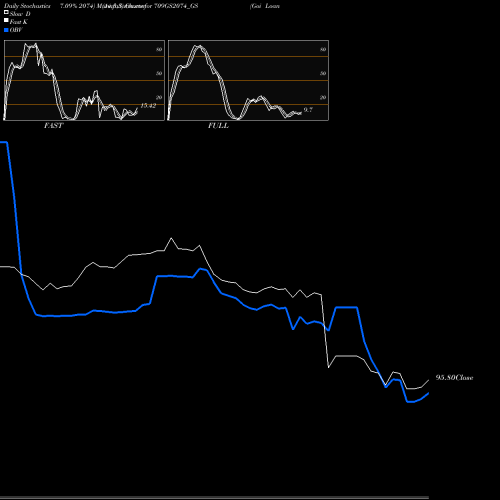Screen dimensions: 500x500
Task: Click the 'Goi Loan' text in header
Action: [x=265, y=6]
